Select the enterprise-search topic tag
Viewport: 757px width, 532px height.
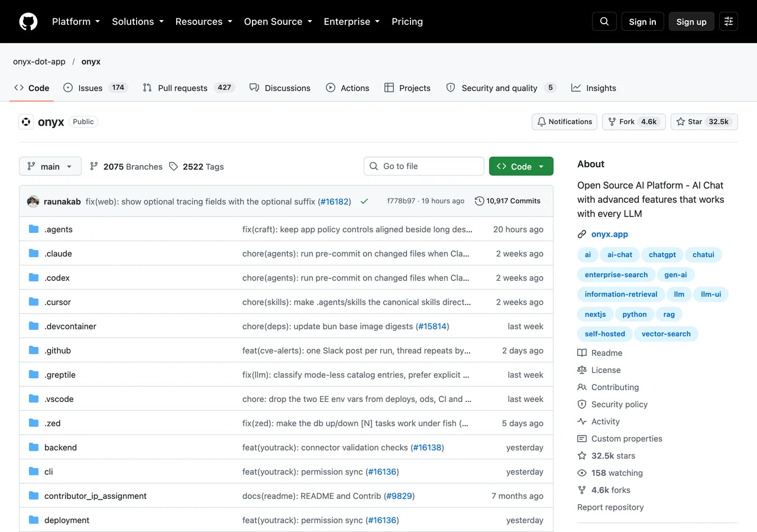pos(616,274)
